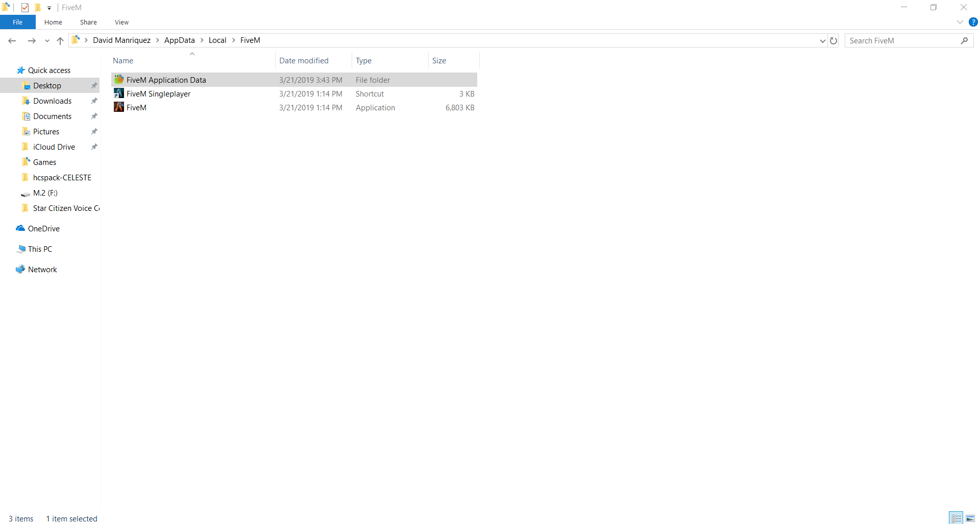Click the 3/21/2019 3:43 PM date cell

click(311, 80)
